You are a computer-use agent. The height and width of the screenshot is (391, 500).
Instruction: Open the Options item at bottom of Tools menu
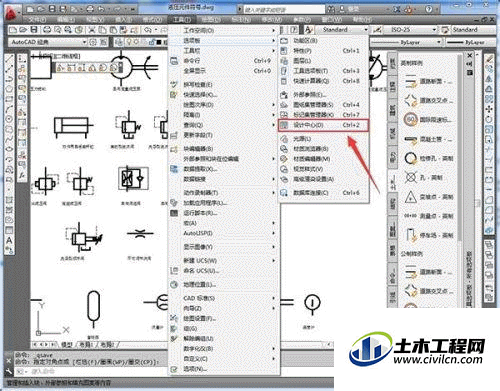[x=223, y=369]
